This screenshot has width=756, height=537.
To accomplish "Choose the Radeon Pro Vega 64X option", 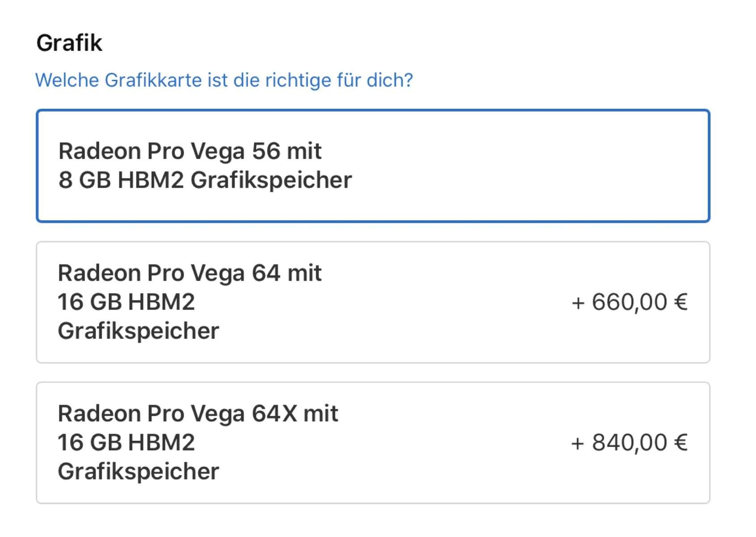I will click(x=372, y=443).
